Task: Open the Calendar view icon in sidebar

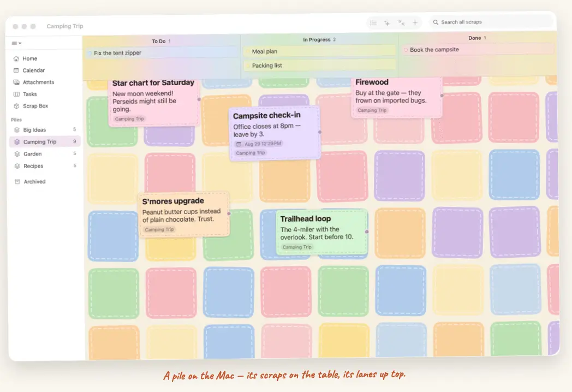Action: 16,70
